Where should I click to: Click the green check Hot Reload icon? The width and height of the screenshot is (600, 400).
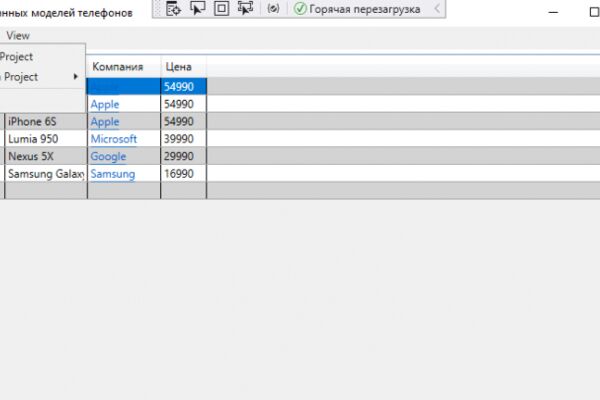coord(300,9)
